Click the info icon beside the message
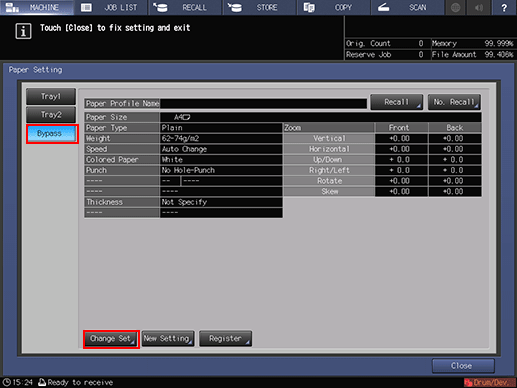The image size is (517, 388). [x=23, y=31]
